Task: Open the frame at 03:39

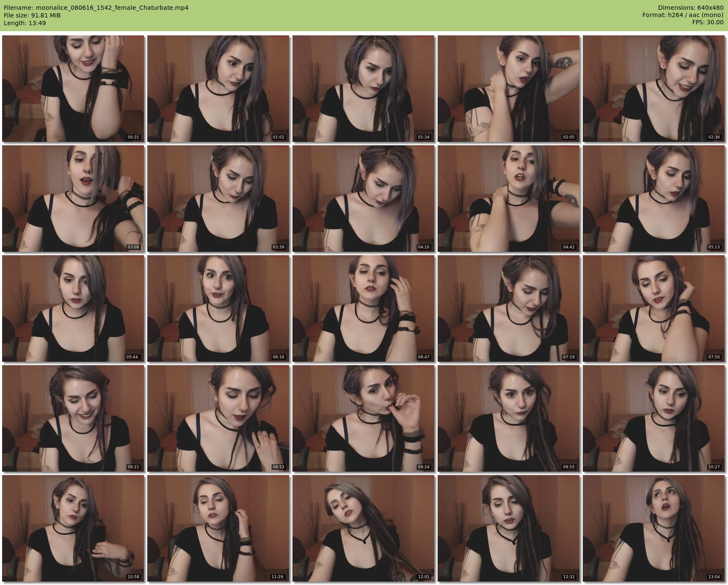Action: pos(218,199)
